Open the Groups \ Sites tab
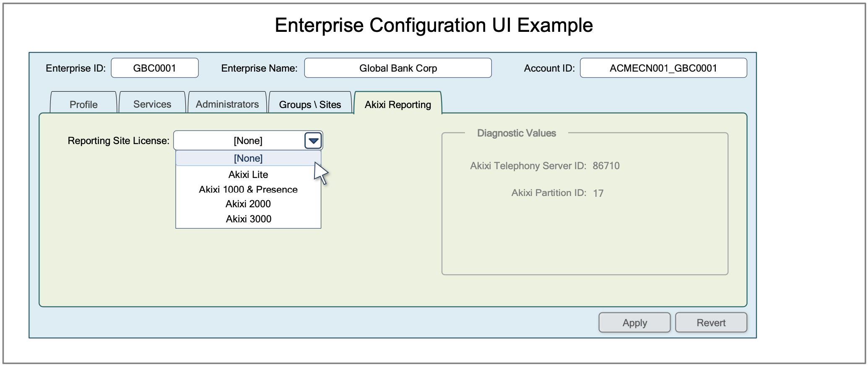Image resolution: width=868 pixels, height=366 pixels. (310, 104)
